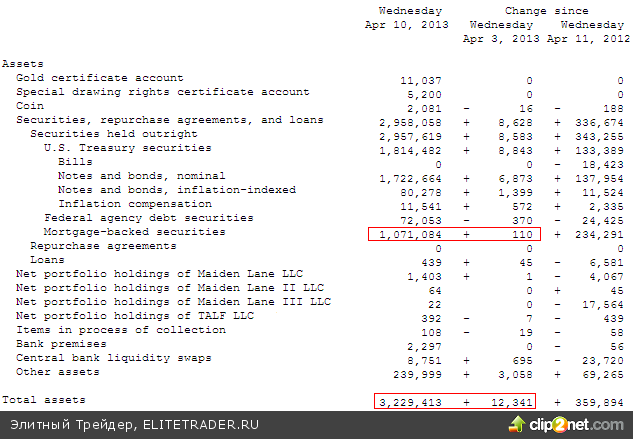The height and width of the screenshot is (439, 633).
Task: Click the Assets section heading
Action: coord(22,63)
